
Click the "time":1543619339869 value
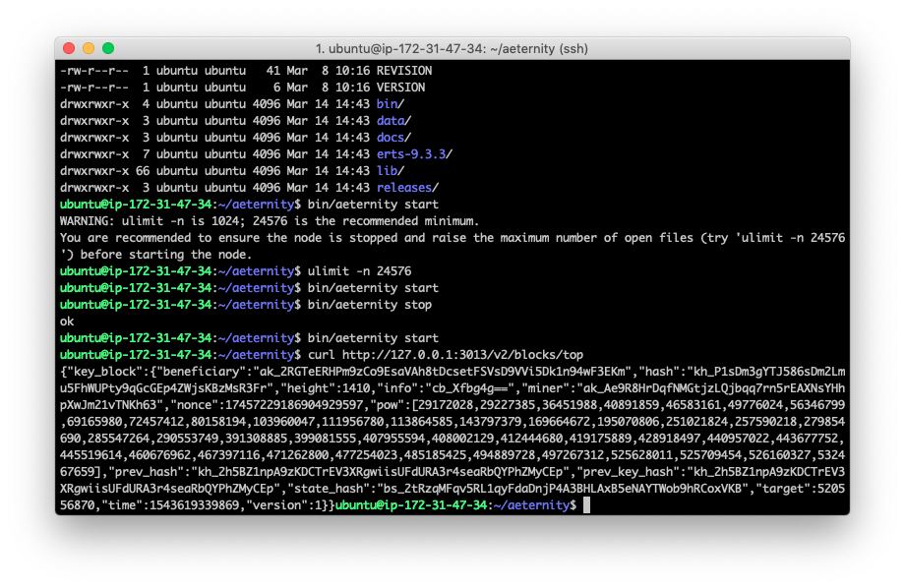[172, 506]
